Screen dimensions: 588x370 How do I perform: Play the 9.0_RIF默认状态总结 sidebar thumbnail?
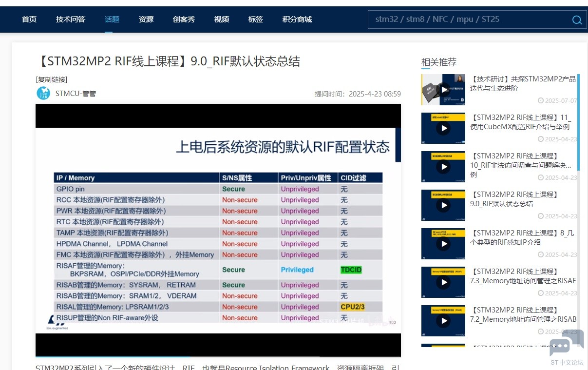(443, 205)
